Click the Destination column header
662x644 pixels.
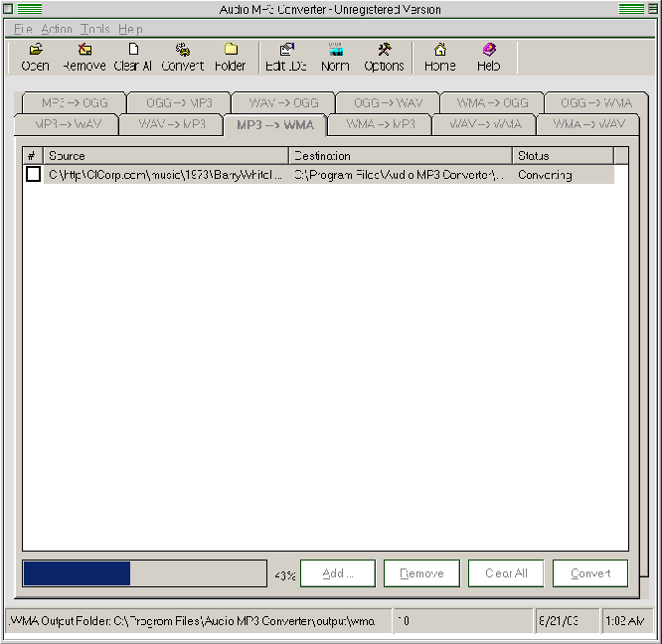pyautogui.click(x=401, y=156)
